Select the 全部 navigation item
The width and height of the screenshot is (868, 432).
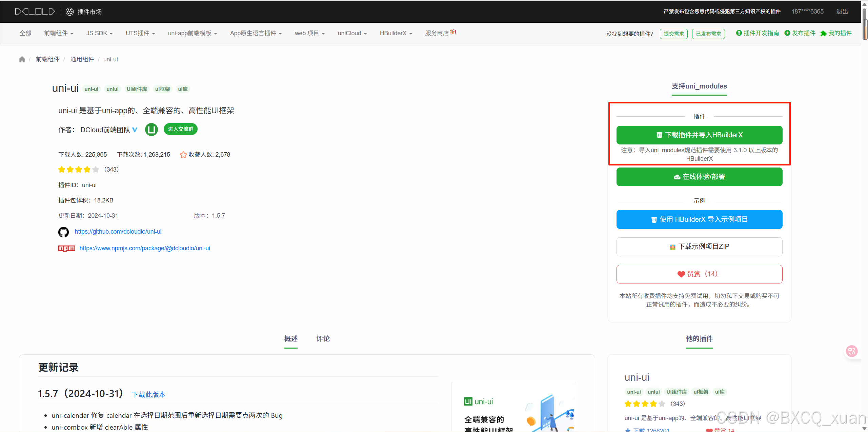[x=25, y=33]
